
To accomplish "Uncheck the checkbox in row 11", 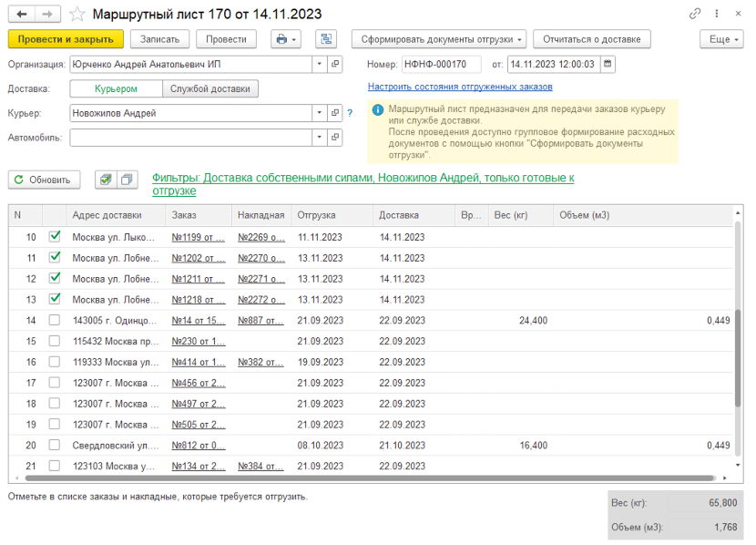I will coord(55,258).
